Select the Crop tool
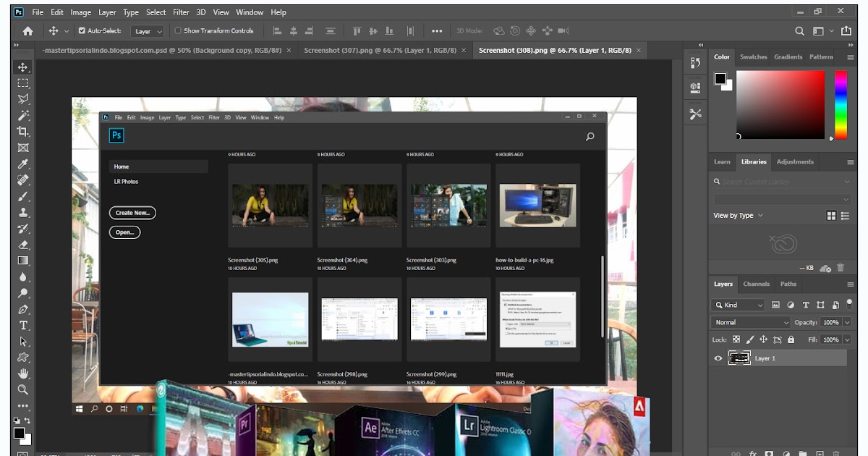The height and width of the screenshot is (456, 868). tap(23, 131)
